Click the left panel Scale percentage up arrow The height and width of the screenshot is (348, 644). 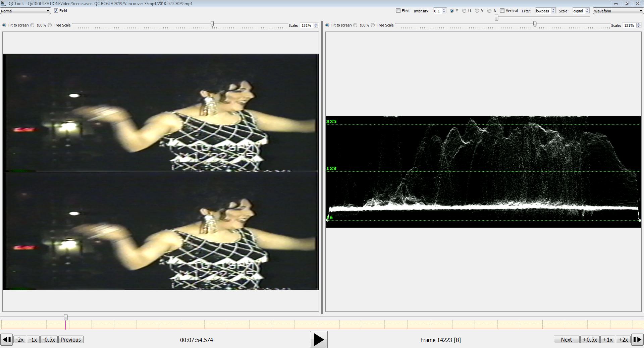315,24
